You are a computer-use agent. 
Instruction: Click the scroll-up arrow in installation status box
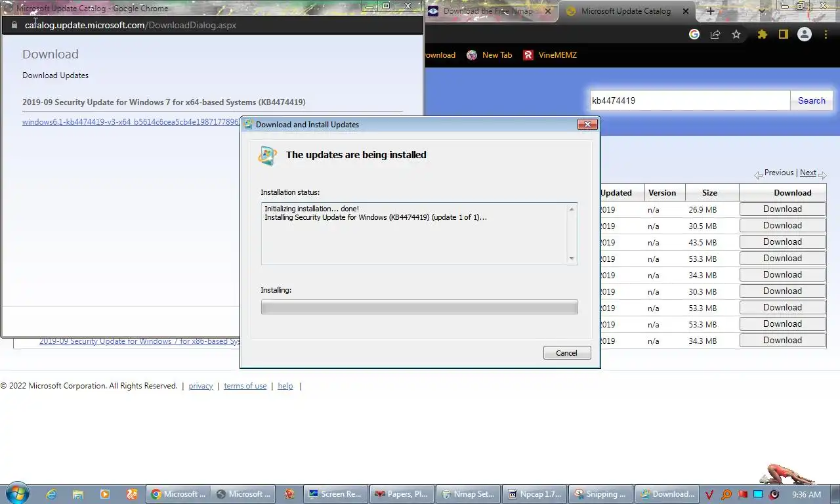click(x=572, y=209)
